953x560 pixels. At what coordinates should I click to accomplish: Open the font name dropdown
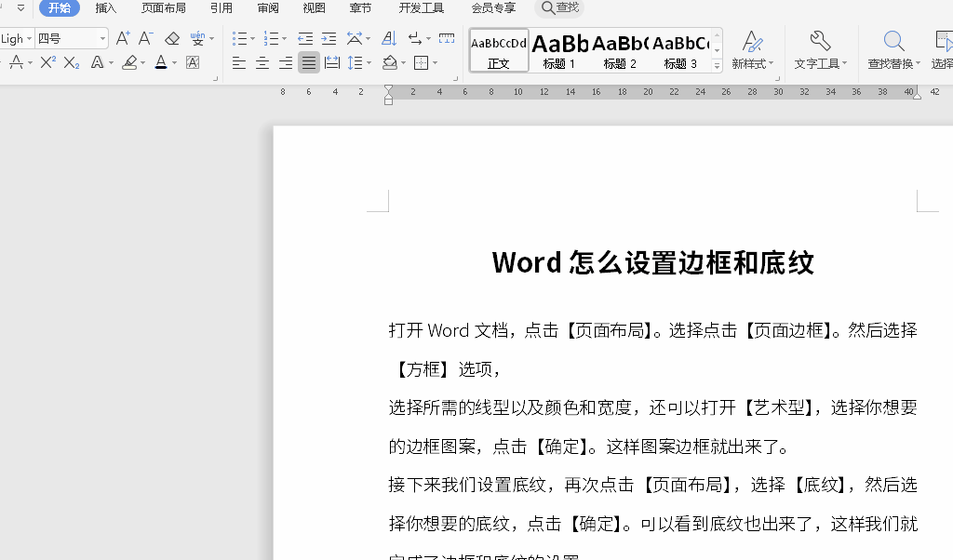[x=29, y=39]
